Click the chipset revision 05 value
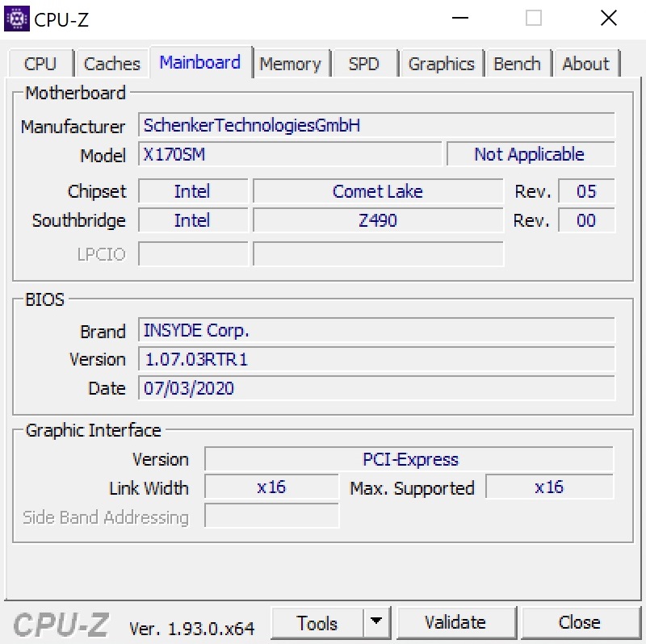This screenshot has width=646, height=644. (586, 190)
